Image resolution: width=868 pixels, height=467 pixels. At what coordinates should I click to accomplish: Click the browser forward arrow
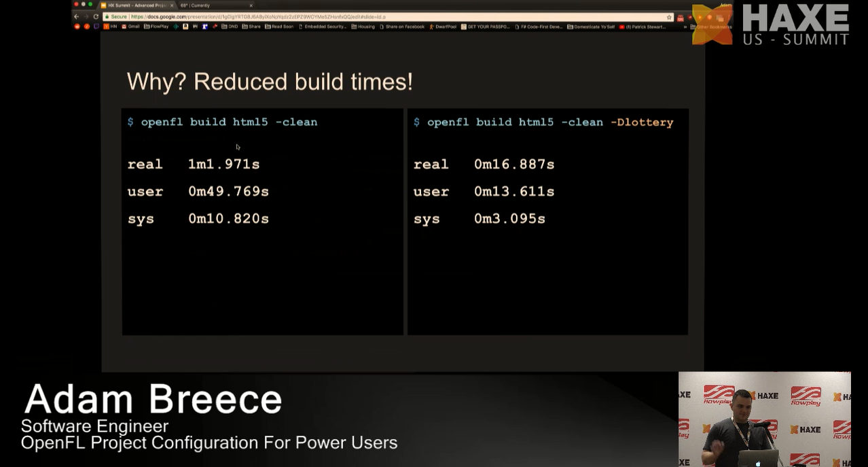(86, 16)
